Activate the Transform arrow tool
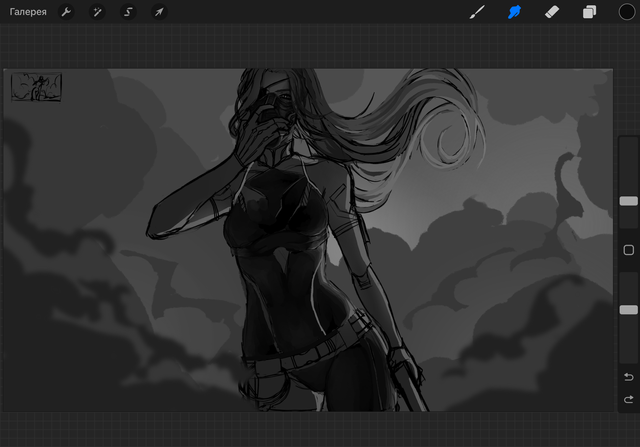Viewport: 640px width, 447px height. click(x=159, y=12)
